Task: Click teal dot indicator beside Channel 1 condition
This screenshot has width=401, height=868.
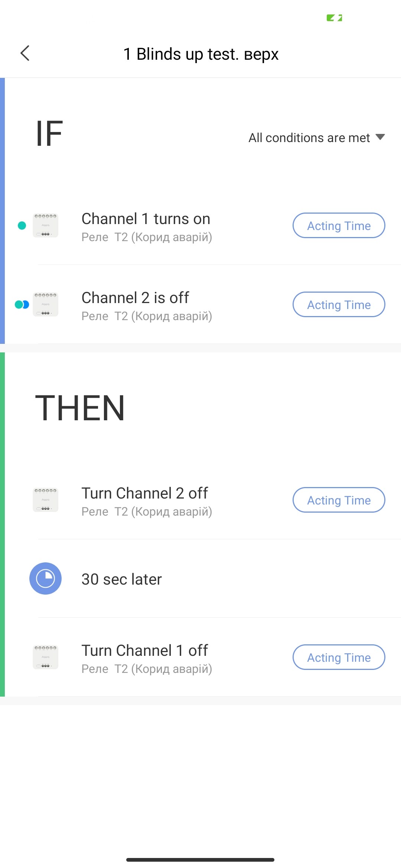Action: 22,225
